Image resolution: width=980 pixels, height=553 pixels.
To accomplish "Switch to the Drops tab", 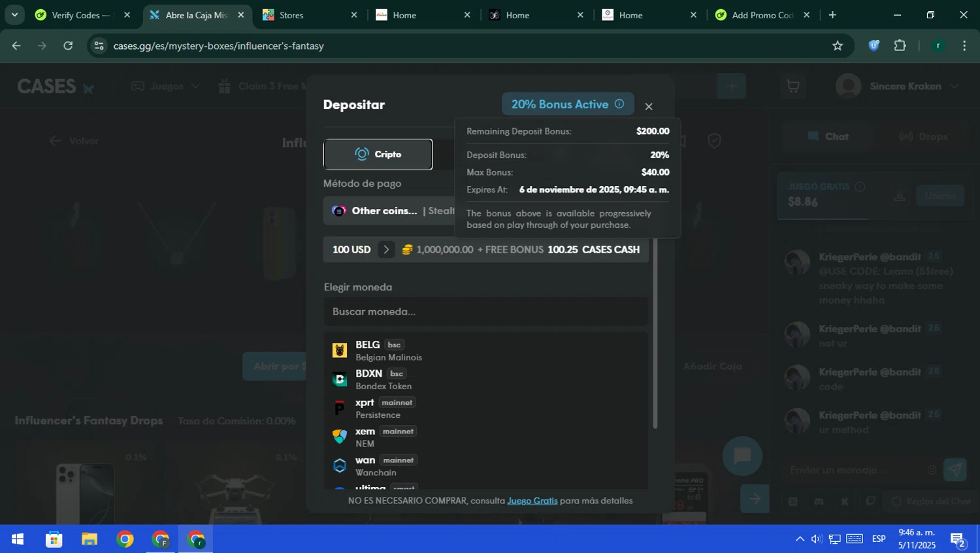I will coord(923,136).
